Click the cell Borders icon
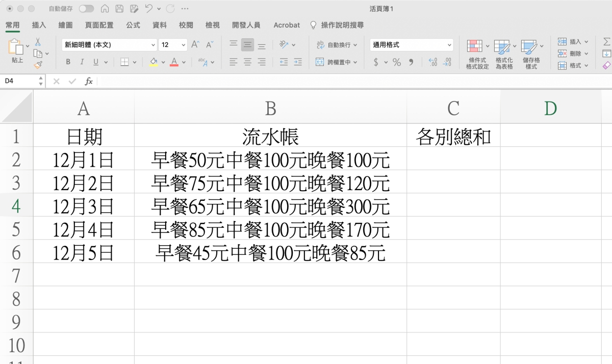This screenshot has width=612, height=364. tap(124, 62)
